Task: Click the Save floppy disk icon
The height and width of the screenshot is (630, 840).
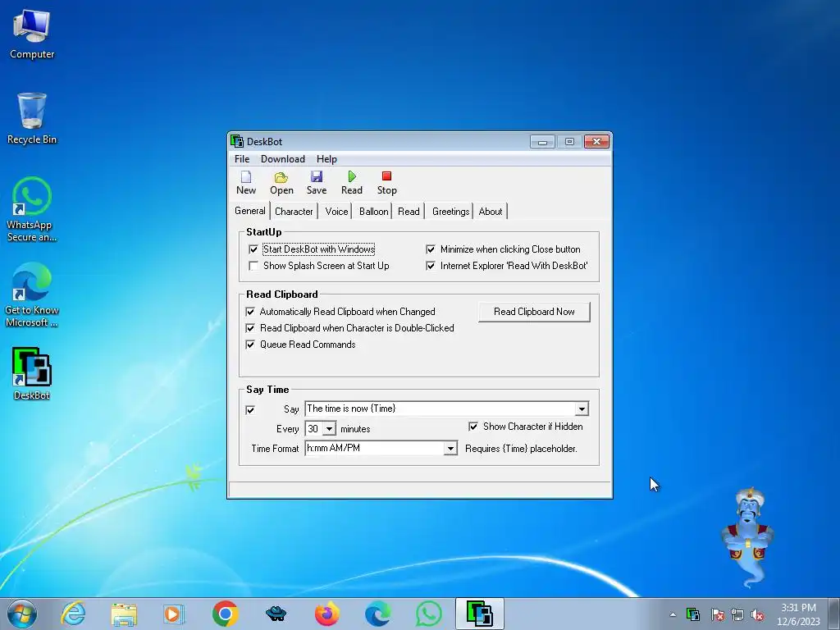Action: coord(317,177)
